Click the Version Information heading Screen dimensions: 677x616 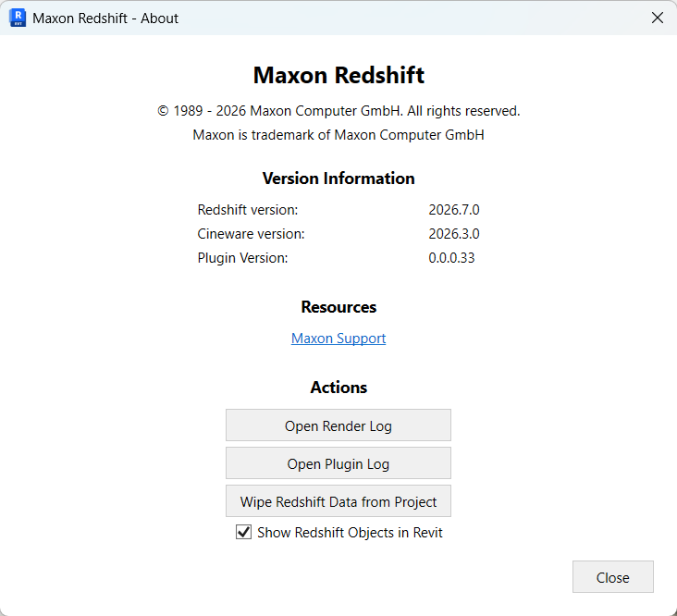tap(338, 179)
